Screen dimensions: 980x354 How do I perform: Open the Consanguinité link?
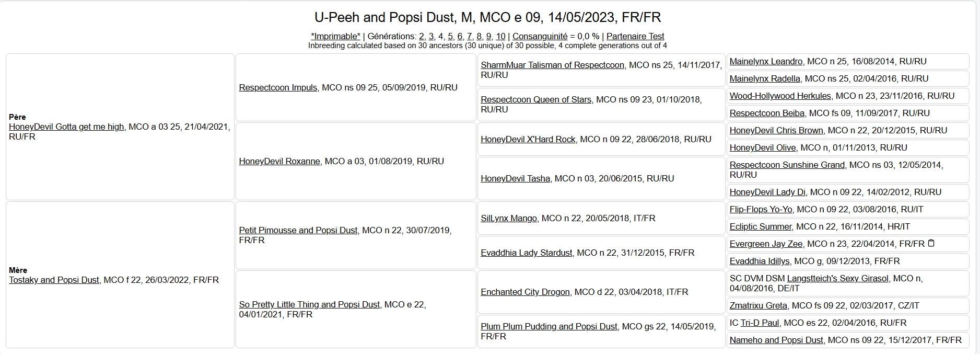coord(540,37)
